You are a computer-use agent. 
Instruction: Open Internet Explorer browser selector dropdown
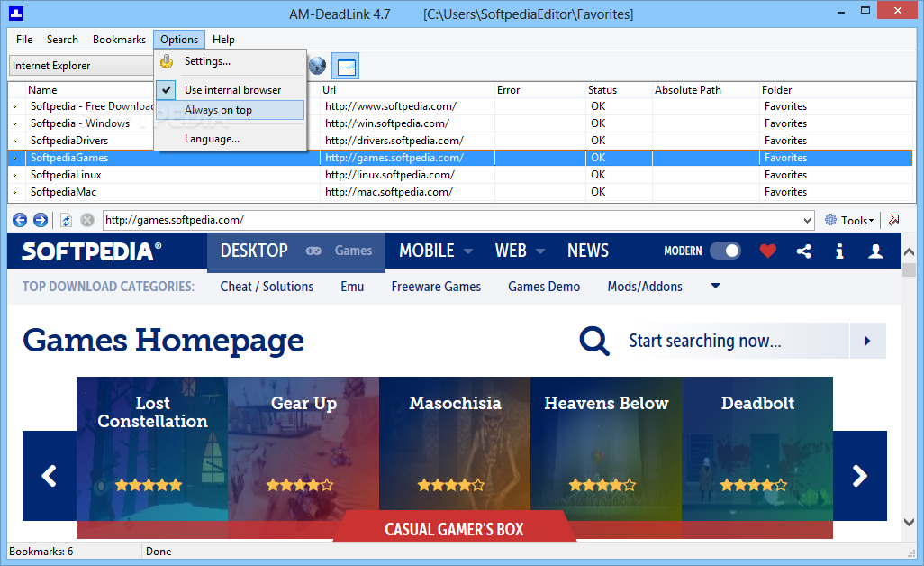coord(81,66)
